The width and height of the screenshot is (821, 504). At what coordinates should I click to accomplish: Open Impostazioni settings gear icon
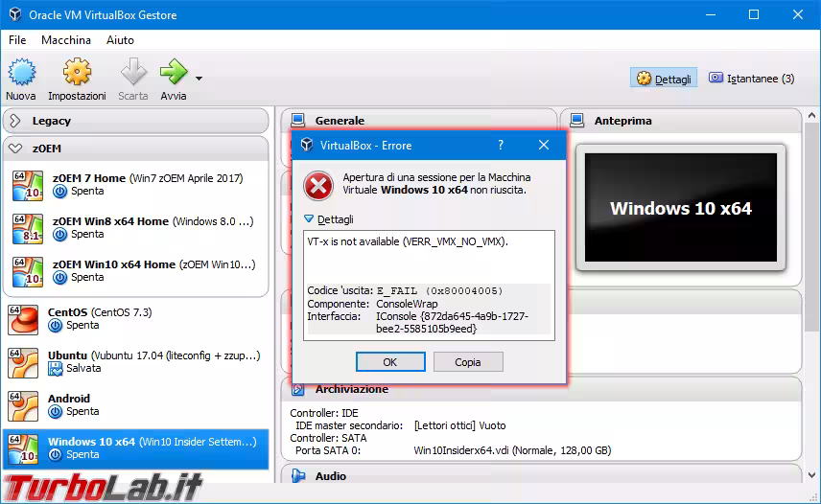77,74
